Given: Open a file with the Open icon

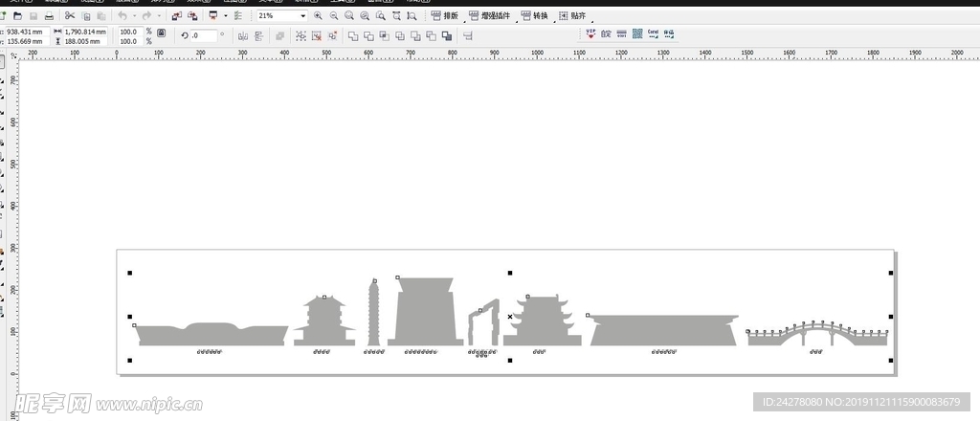Looking at the screenshot, I should [x=18, y=15].
